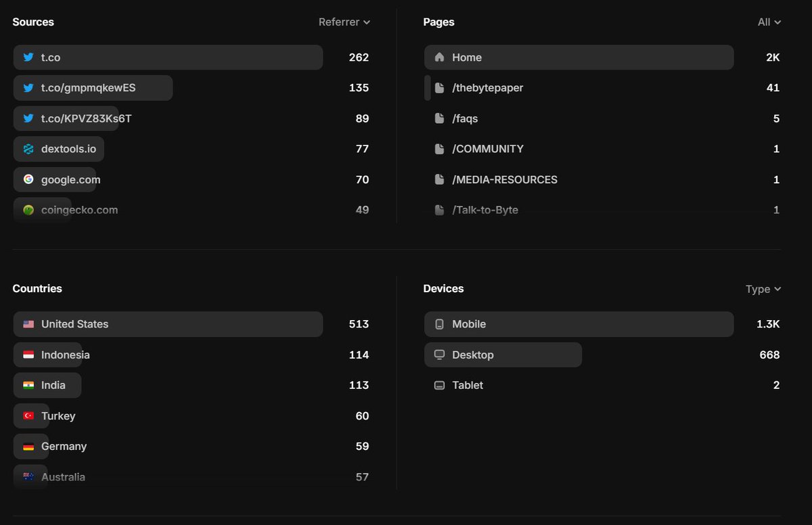Open the Referrer dropdown in Sources

(x=344, y=22)
